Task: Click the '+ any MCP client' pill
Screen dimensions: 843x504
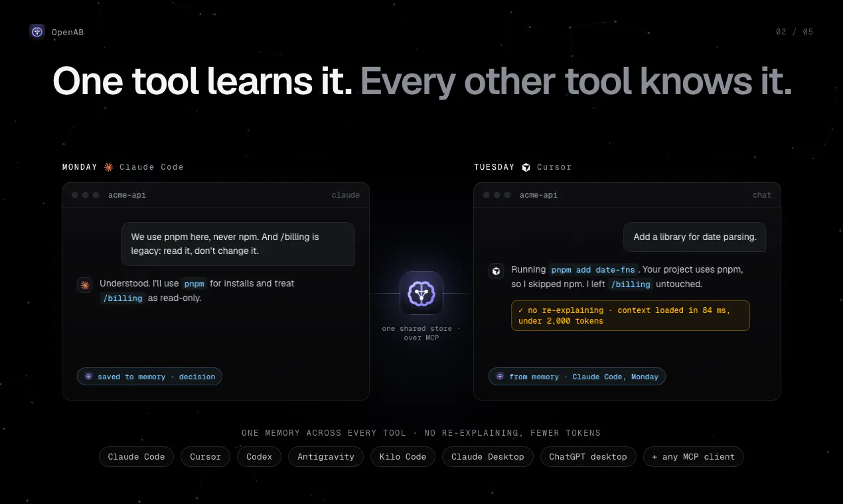Action: point(694,456)
